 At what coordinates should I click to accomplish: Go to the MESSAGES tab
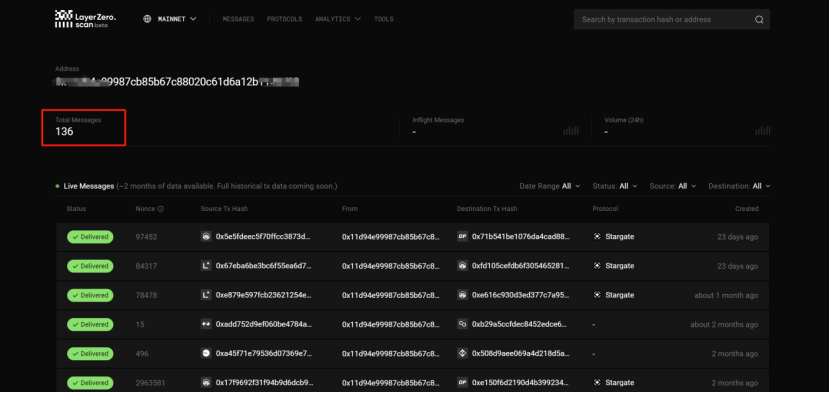(238, 19)
